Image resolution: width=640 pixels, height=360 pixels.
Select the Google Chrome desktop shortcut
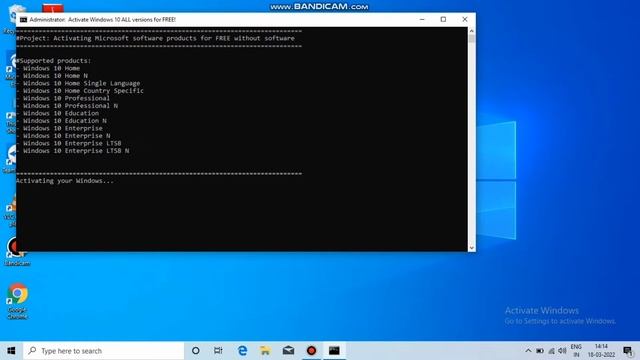[17, 301]
